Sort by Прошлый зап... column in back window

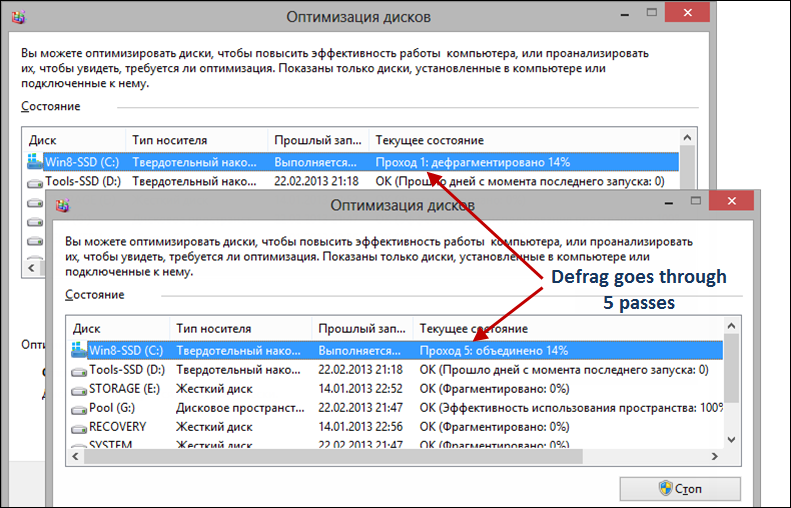coord(318,140)
